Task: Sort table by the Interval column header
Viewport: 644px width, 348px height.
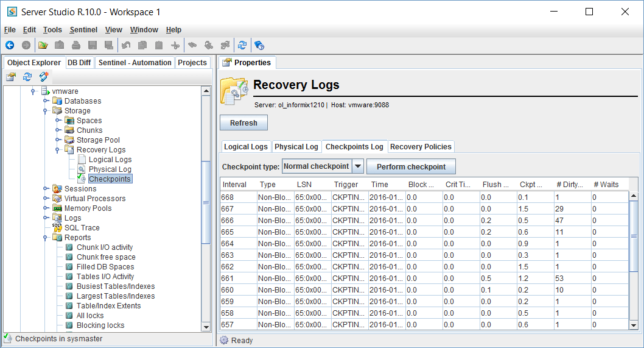Action: point(235,185)
